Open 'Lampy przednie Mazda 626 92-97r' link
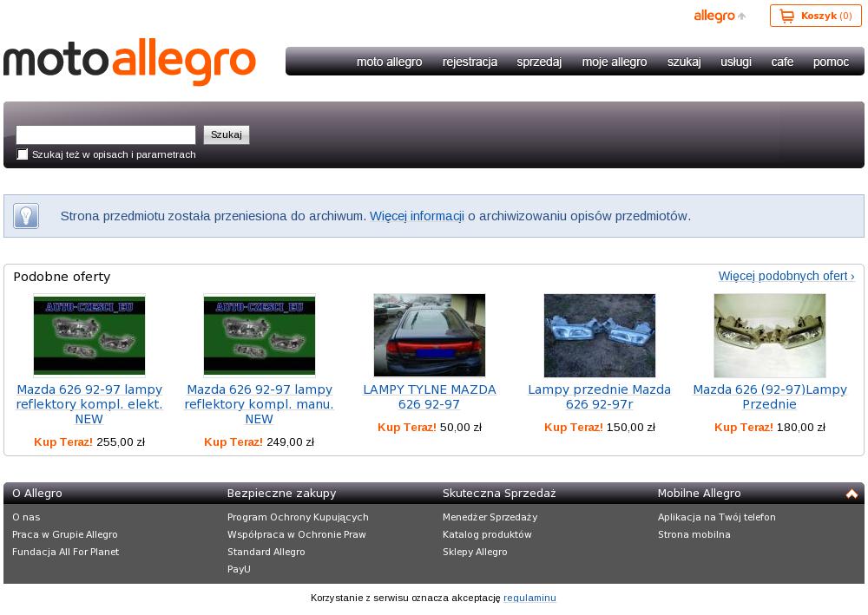 (600, 397)
